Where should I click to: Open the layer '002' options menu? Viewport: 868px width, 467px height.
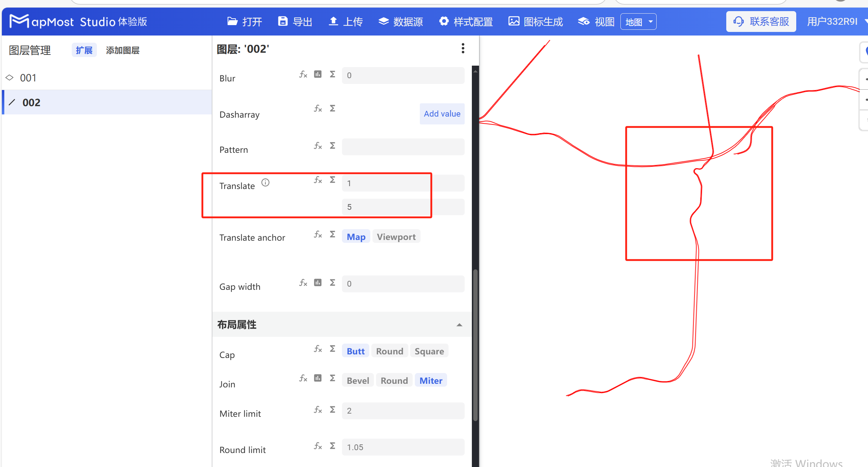click(463, 48)
